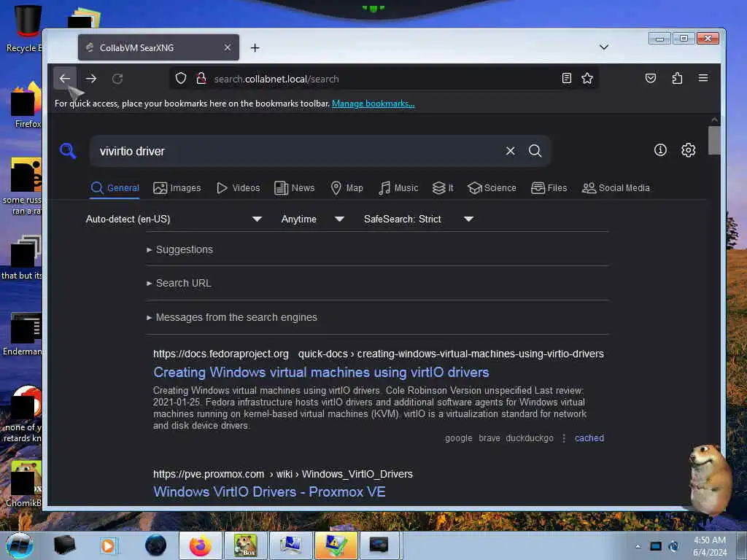Go forward with the browser forward arrow
The image size is (747, 560).
pos(91,79)
